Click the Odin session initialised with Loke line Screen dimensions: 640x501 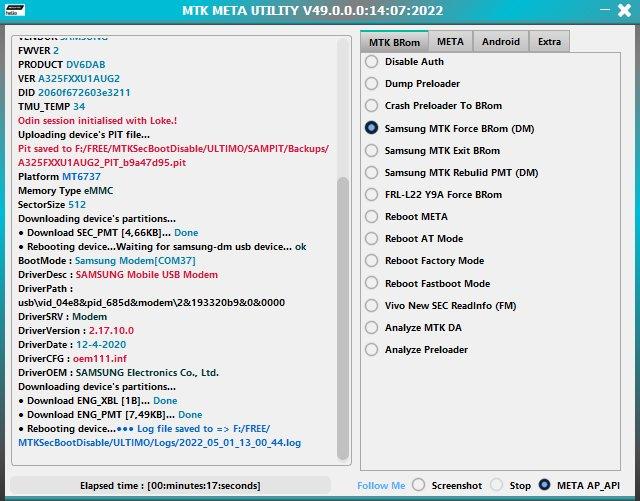tap(98, 120)
